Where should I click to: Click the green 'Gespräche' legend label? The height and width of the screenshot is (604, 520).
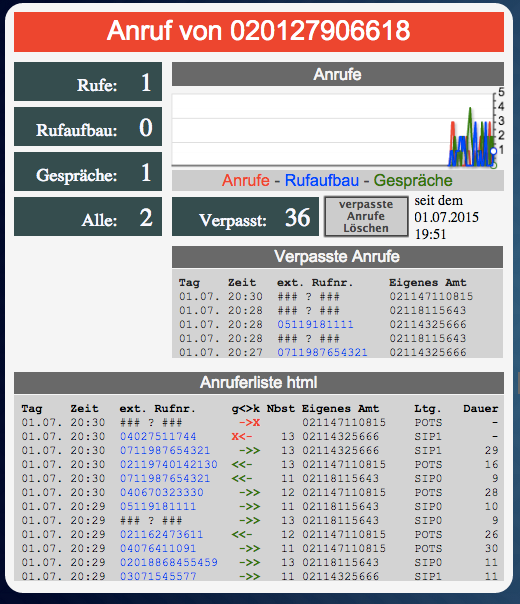[413, 180]
